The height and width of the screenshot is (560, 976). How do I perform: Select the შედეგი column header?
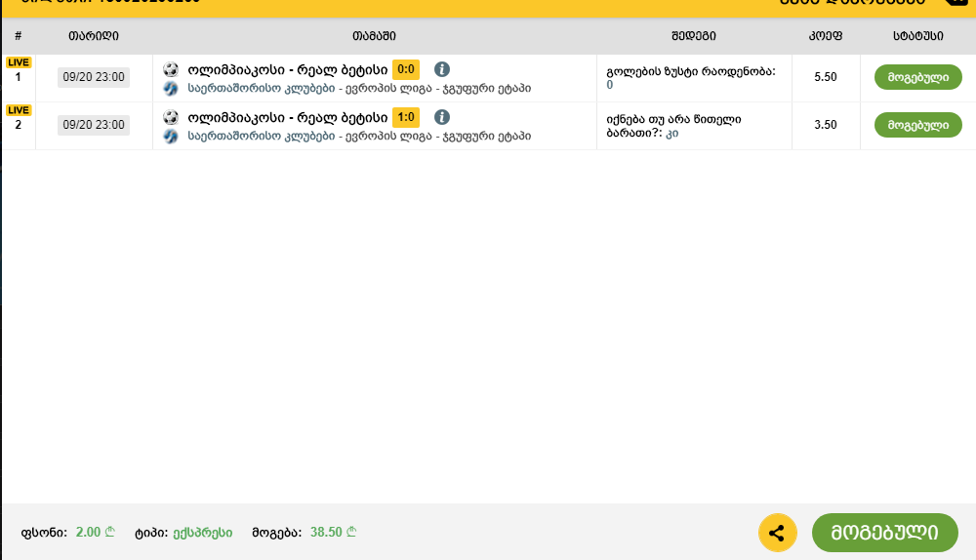click(x=693, y=36)
